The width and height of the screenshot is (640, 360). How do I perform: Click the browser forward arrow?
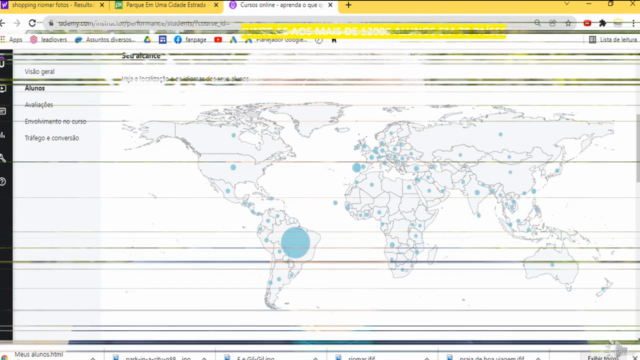pyautogui.click(x=17, y=23)
